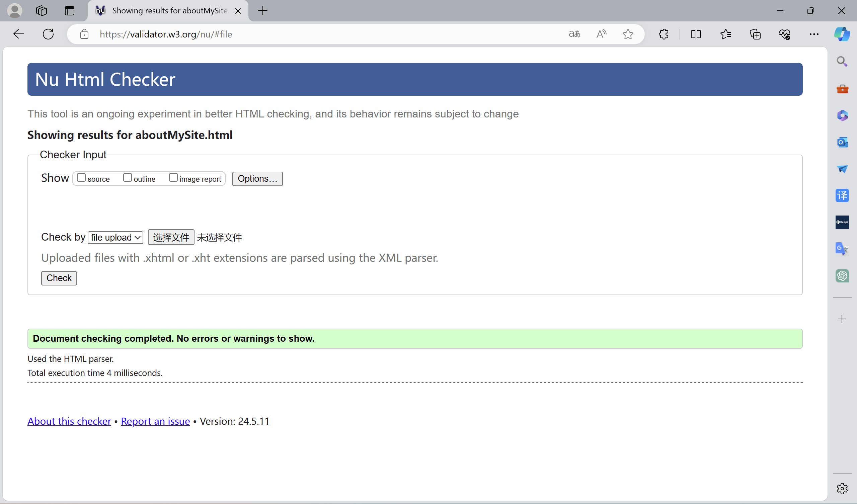The width and height of the screenshot is (857, 504).
Task: Open Outlook in the sidebar
Action: point(842,142)
